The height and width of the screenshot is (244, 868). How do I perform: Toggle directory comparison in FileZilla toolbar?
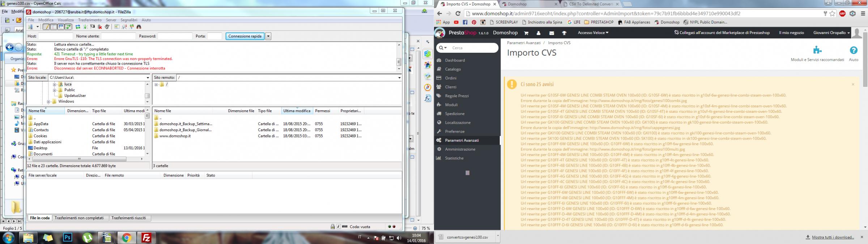124,27
